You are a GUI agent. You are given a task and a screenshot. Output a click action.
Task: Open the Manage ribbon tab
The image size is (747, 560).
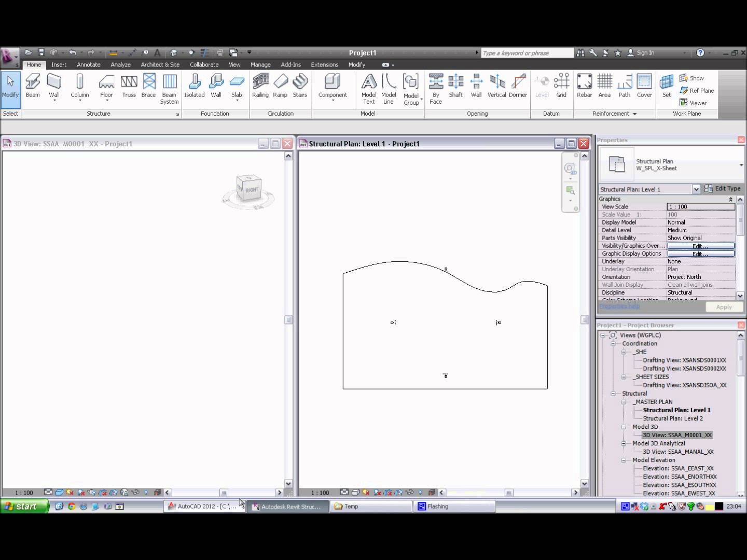coord(260,64)
